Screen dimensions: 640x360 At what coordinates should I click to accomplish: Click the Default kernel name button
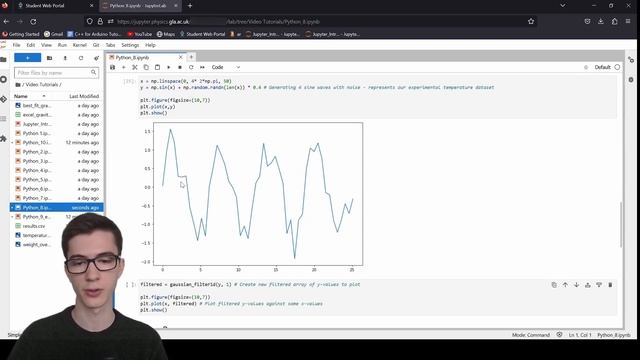point(602,67)
